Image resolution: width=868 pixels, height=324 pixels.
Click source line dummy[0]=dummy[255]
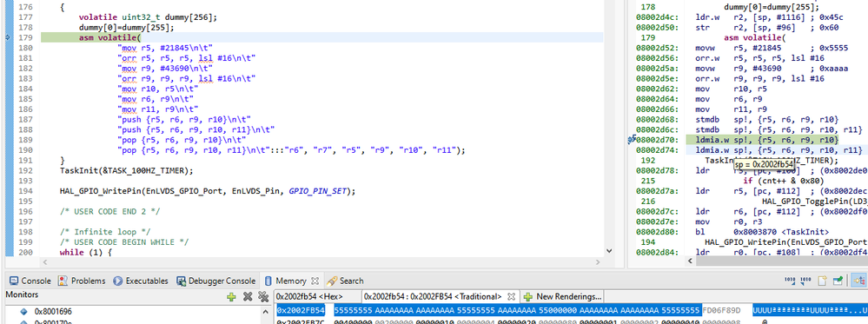tap(126, 27)
